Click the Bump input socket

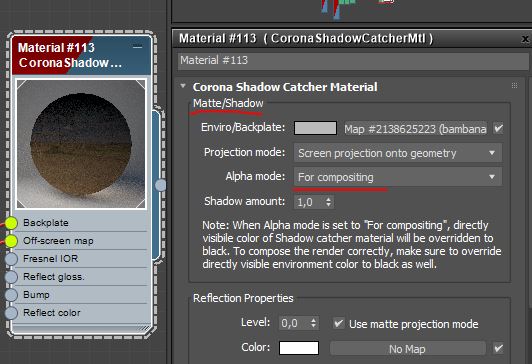[11, 295]
